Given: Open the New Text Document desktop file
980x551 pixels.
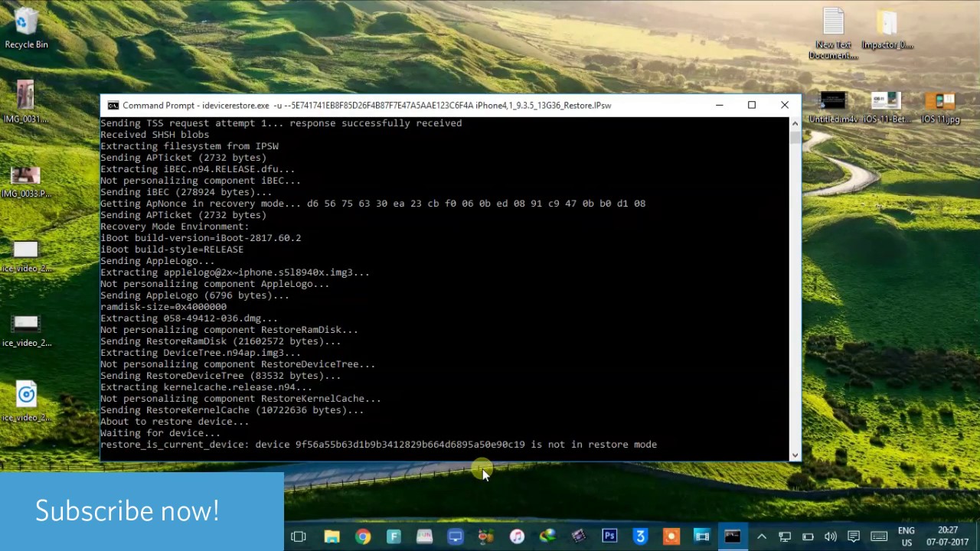Looking at the screenshot, I should (833, 34).
